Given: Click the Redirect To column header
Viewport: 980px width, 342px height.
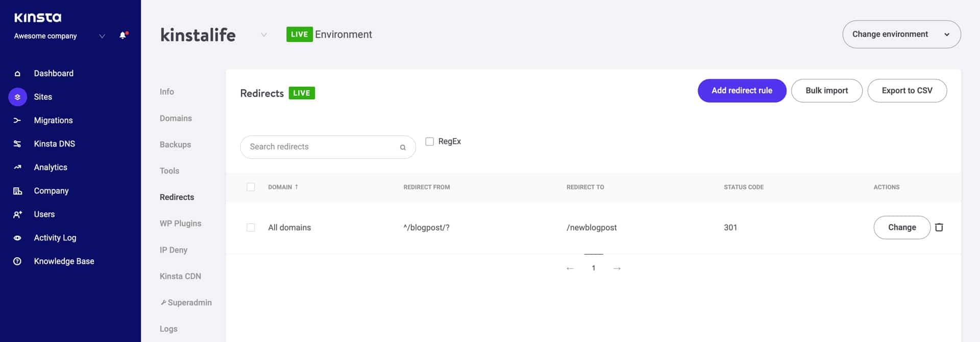Looking at the screenshot, I should coord(585,187).
